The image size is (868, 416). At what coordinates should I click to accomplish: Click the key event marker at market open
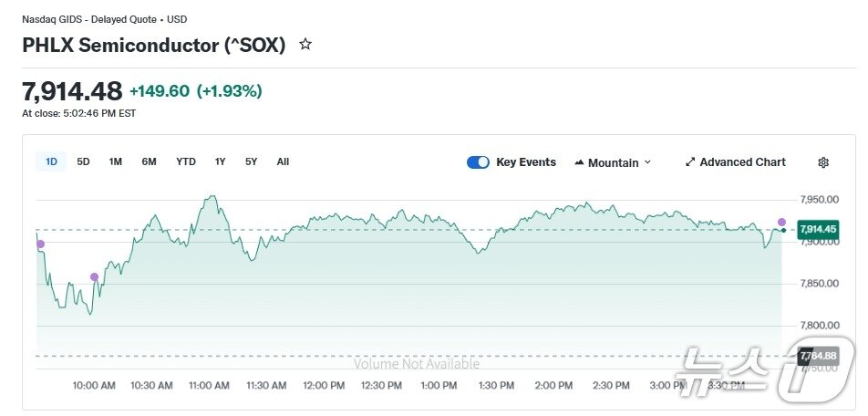(40, 244)
